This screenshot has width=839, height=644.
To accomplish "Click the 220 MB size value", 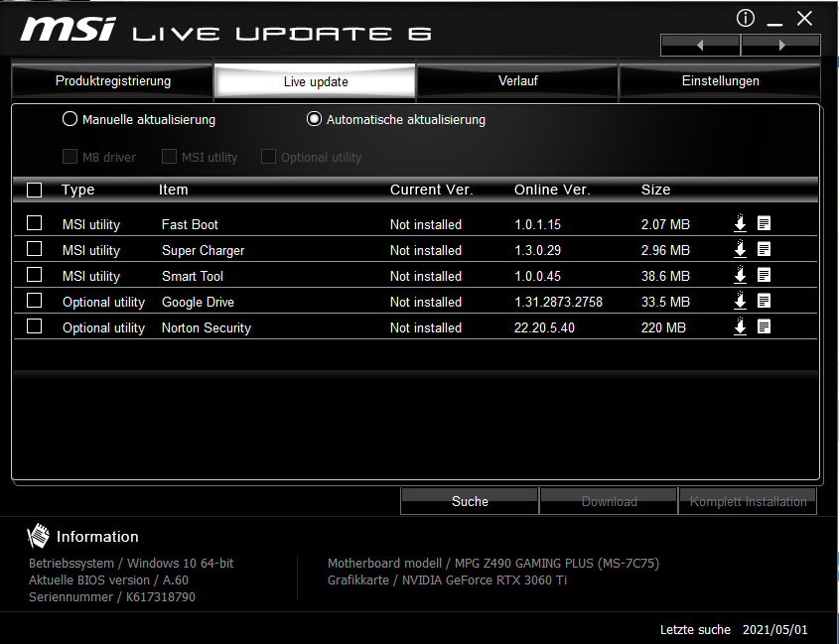I will point(663,327).
